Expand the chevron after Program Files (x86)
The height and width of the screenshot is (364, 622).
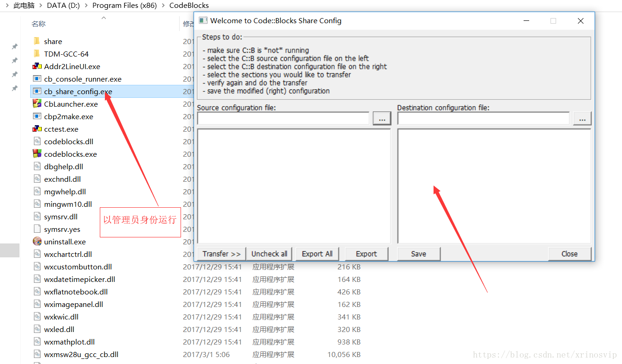pyautogui.click(x=164, y=6)
